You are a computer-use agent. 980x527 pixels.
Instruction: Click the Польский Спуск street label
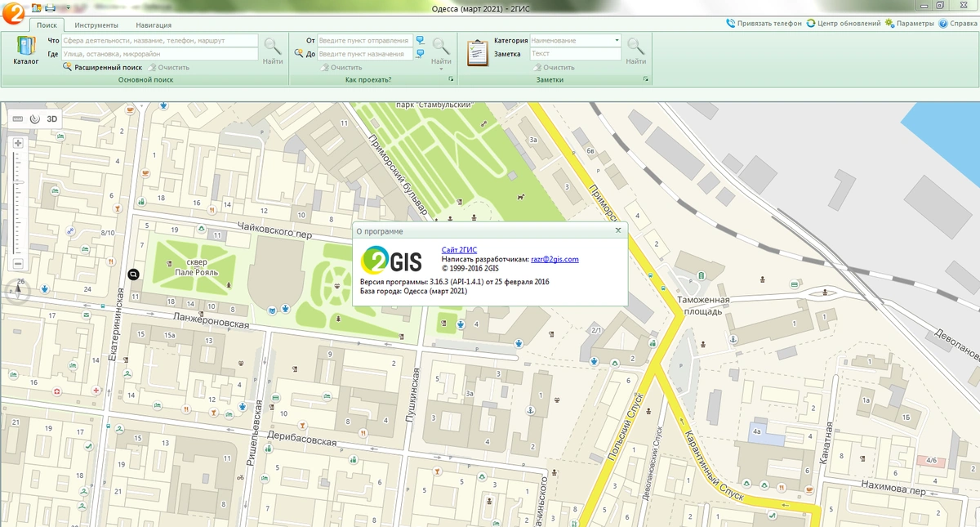pos(626,427)
